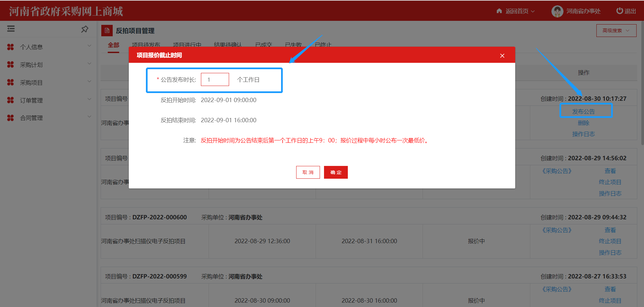644x307 pixels.
Task: Expand the 采购计划 menu chevron
Action: point(89,63)
